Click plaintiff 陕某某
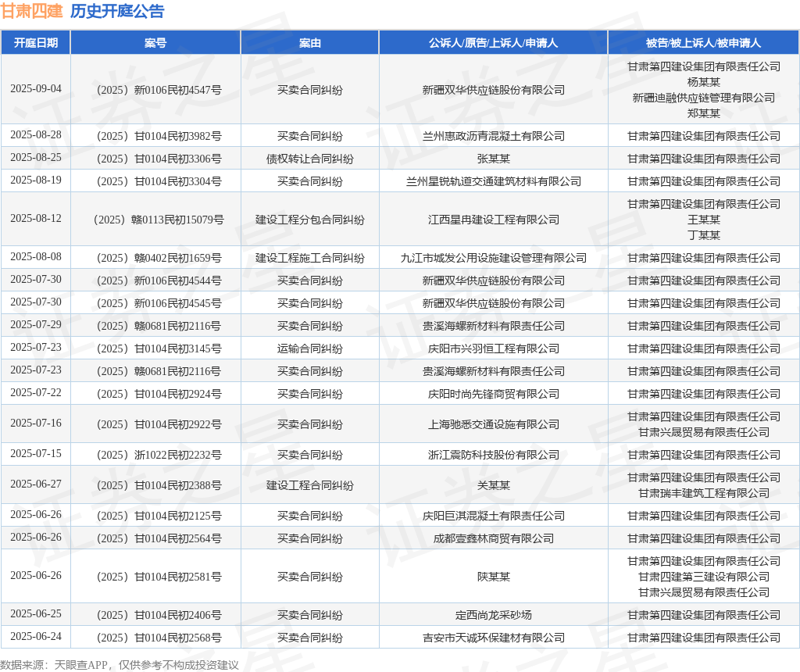 (x=494, y=577)
